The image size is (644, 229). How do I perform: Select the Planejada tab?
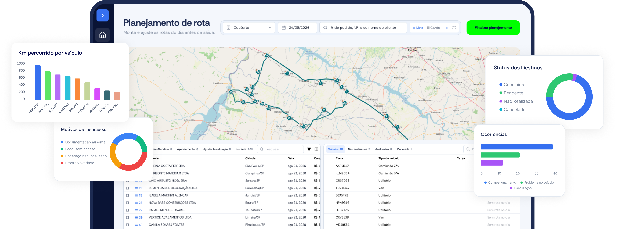[x=404, y=149]
